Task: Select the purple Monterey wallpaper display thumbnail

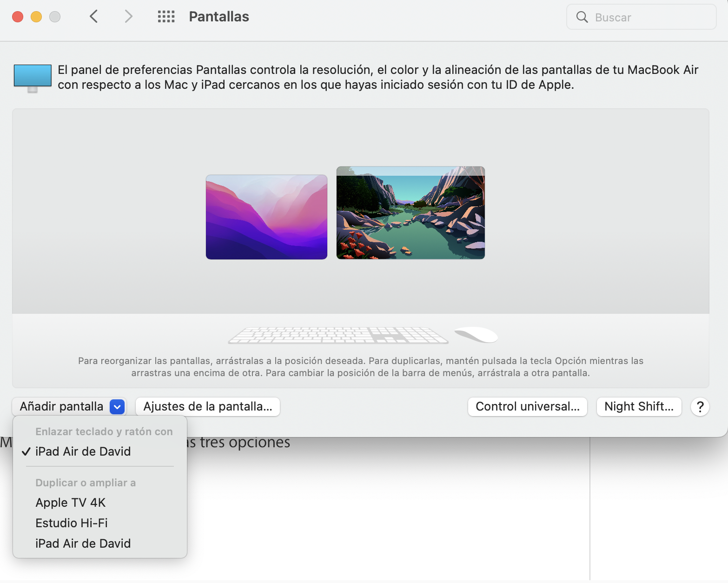Action: [x=266, y=217]
